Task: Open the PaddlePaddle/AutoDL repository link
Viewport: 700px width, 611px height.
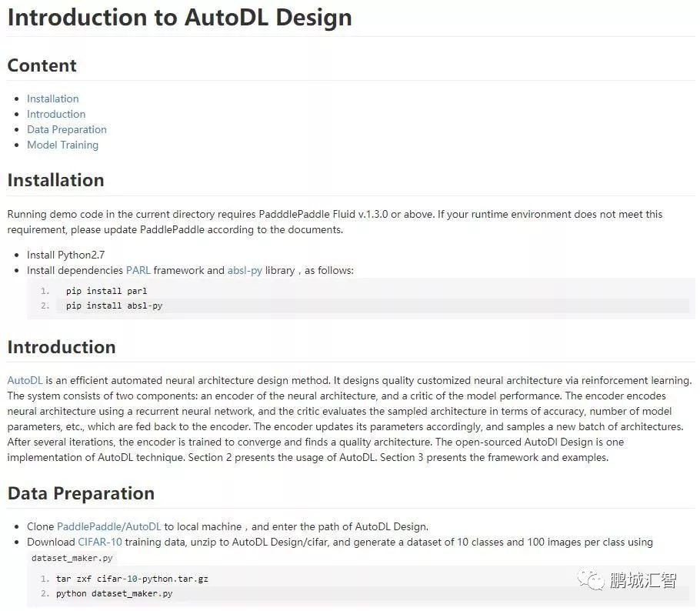Action: coord(109,526)
